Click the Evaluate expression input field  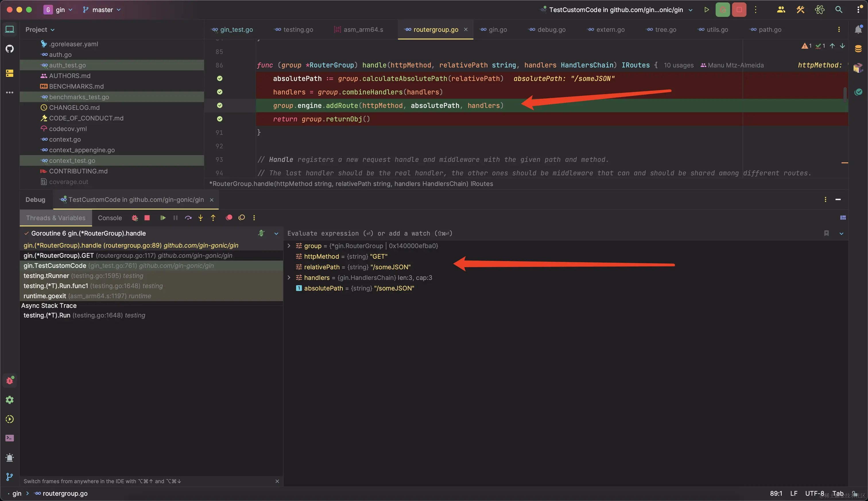tap(551, 234)
